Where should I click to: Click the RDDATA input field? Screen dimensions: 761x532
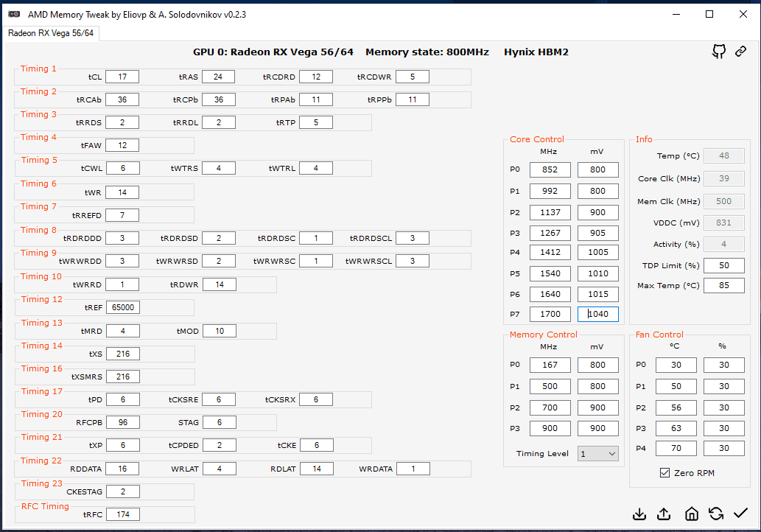pos(122,469)
